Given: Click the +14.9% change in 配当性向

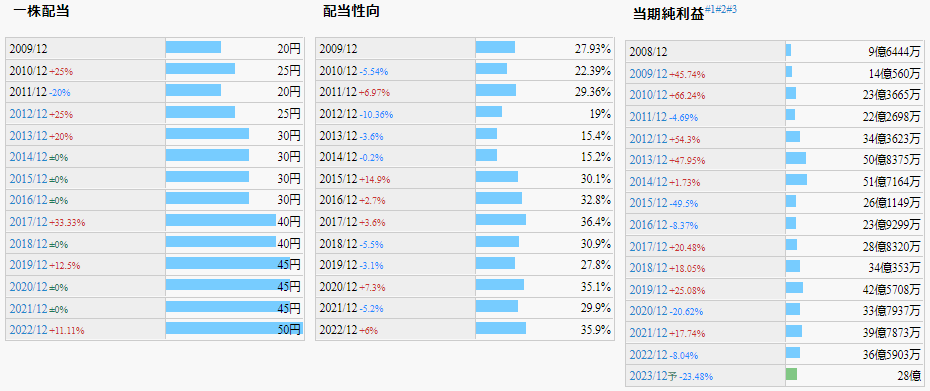Looking at the screenshot, I should coord(374,180).
